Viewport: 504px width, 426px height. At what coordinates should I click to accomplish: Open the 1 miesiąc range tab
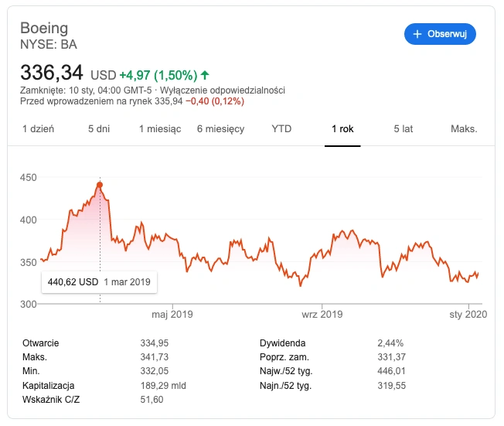point(160,129)
